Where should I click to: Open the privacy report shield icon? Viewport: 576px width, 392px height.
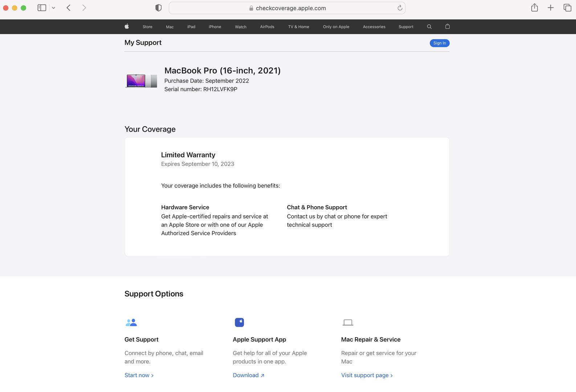coord(158,8)
